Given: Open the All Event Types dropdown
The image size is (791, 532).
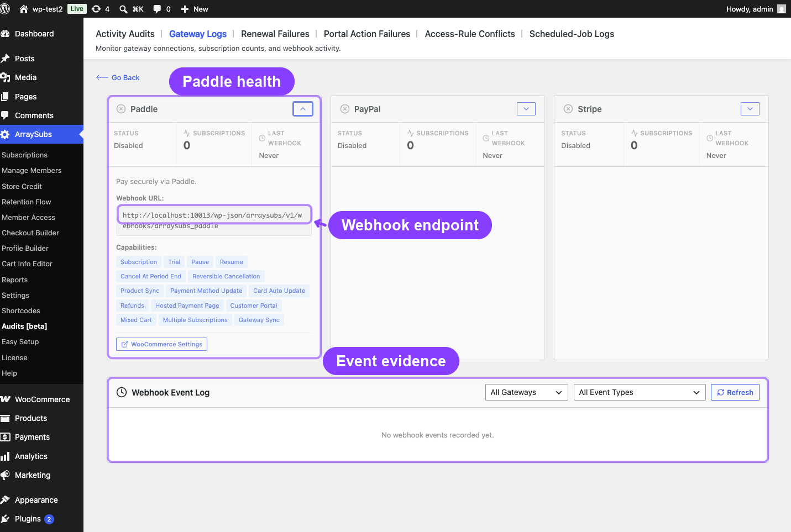Looking at the screenshot, I should pos(640,392).
